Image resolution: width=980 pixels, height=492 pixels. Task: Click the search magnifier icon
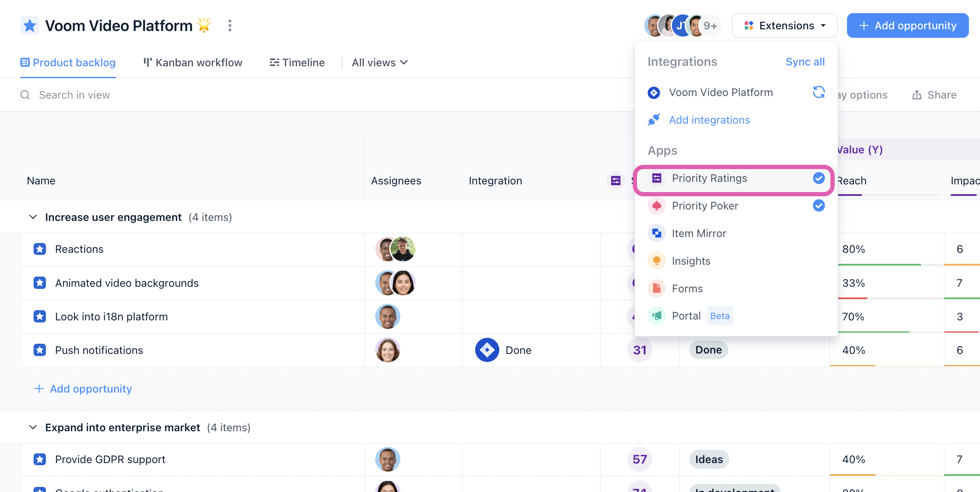pos(25,95)
